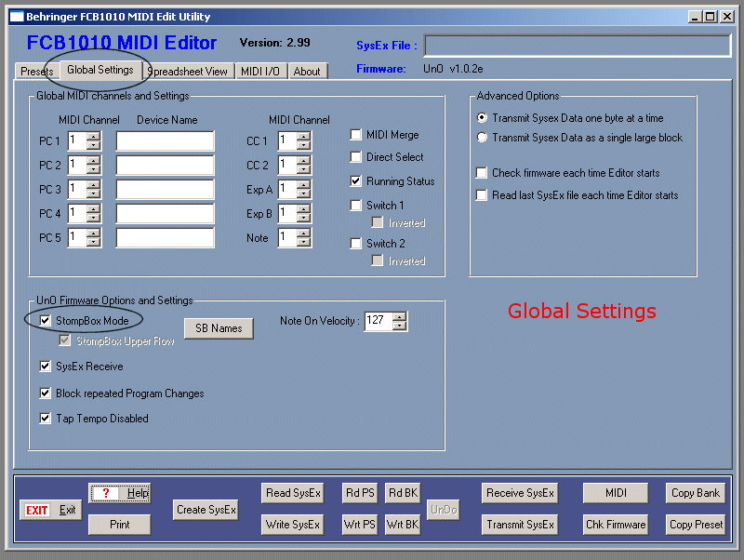Screen dimensions: 744x560
Task: Click the CC 1 MIDI channel number field
Action: tap(287, 141)
